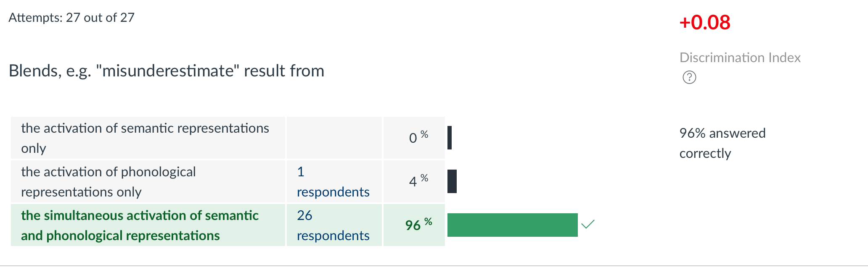Image resolution: width=868 pixels, height=267 pixels.
Task: Click the "96% answered correctly" summary text
Action: pyautogui.click(x=722, y=143)
